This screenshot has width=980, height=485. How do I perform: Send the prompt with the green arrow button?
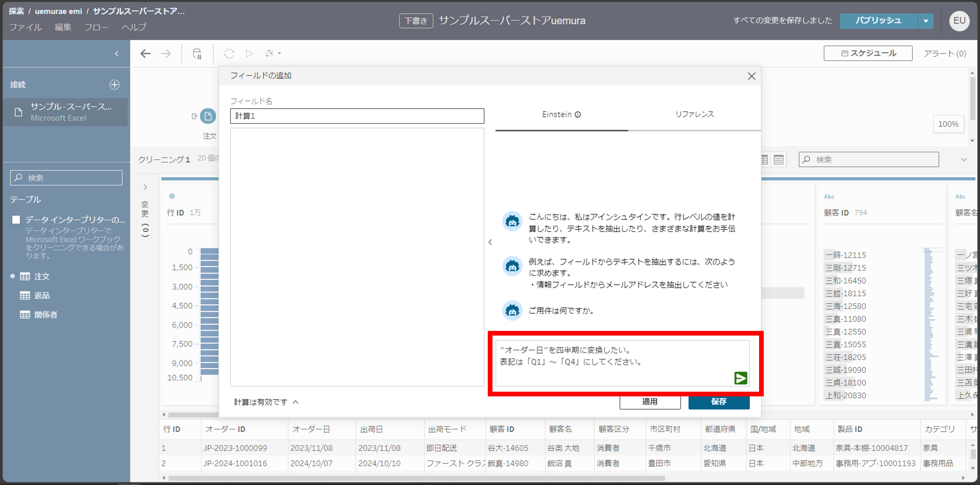click(x=740, y=378)
